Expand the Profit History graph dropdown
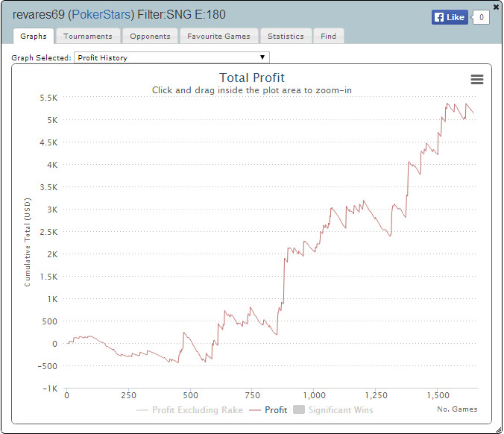 pyautogui.click(x=171, y=58)
